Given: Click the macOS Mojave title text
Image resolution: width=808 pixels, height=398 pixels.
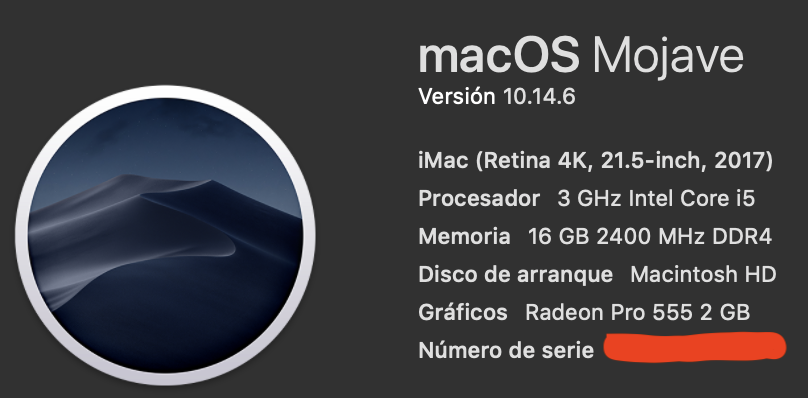Looking at the screenshot, I should (x=581, y=58).
